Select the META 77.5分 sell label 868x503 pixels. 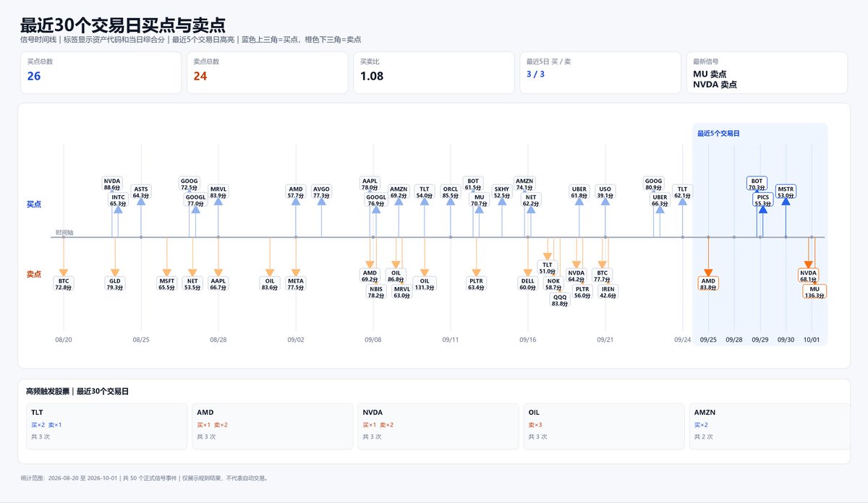(296, 283)
